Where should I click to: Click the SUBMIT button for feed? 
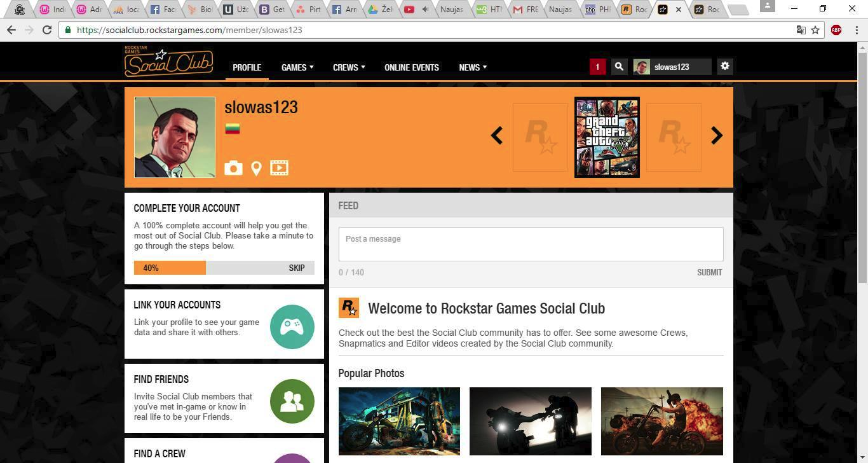pyautogui.click(x=709, y=272)
